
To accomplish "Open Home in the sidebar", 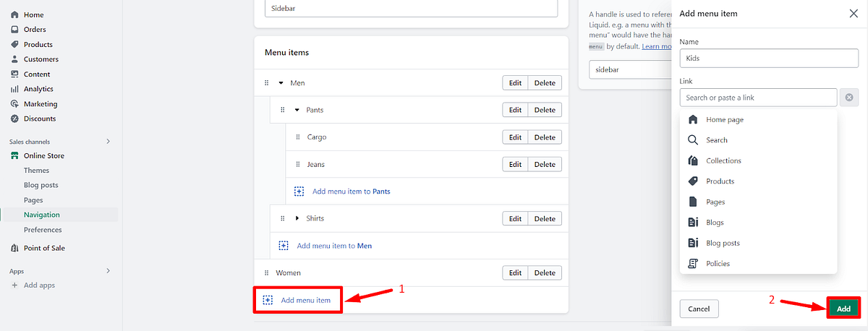I will coord(33,14).
